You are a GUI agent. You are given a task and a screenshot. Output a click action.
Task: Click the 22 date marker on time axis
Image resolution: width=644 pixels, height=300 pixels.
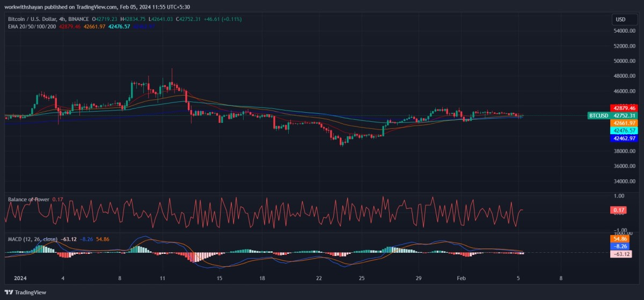319,279
